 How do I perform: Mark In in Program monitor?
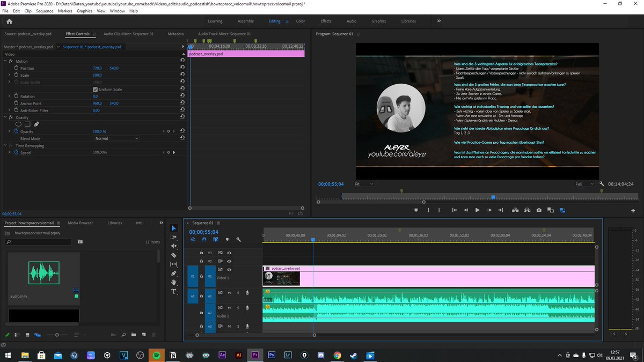(428, 210)
